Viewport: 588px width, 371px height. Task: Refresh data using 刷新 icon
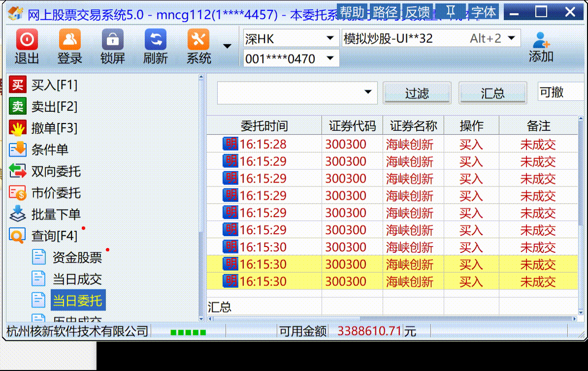click(x=155, y=39)
